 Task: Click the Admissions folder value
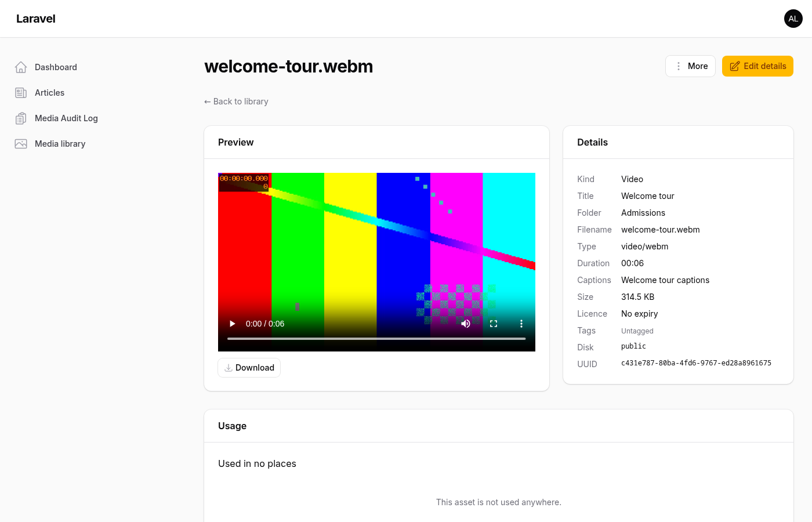643,213
